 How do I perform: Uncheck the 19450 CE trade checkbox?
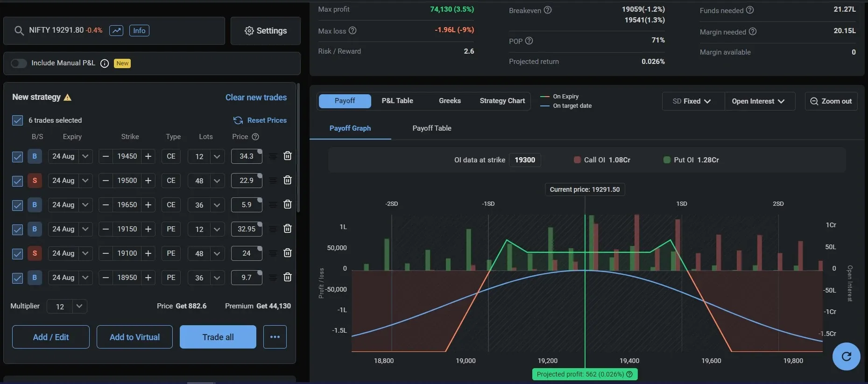pyautogui.click(x=17, y=157)
